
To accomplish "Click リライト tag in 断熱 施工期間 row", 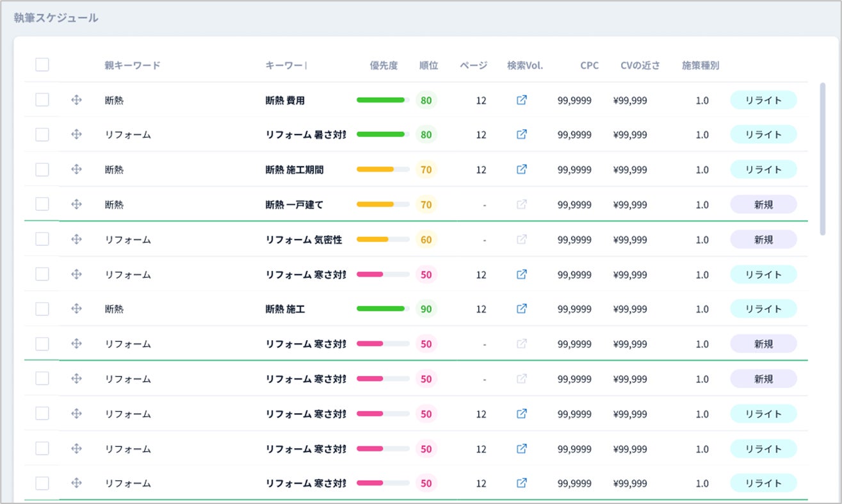I will tap(763, 169).
